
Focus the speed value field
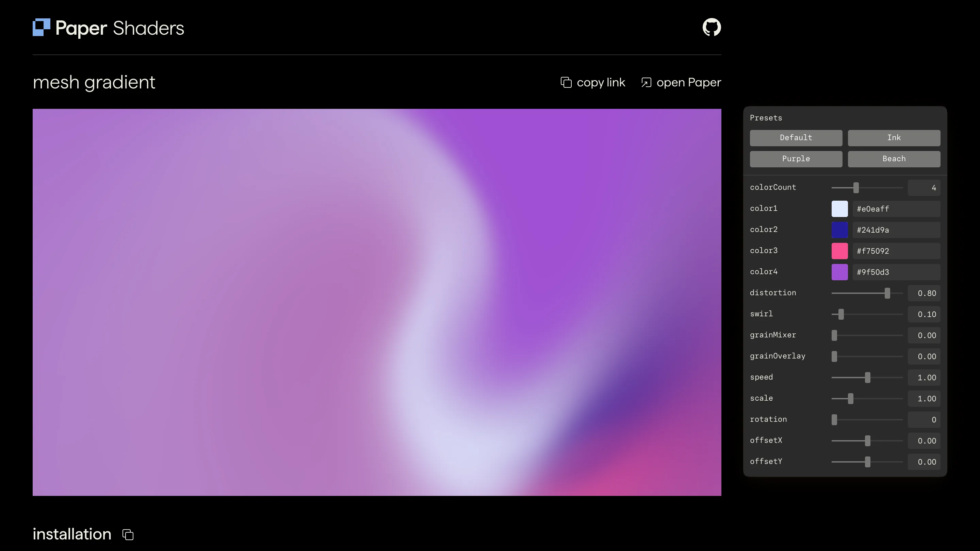click(x=924, y=378)
